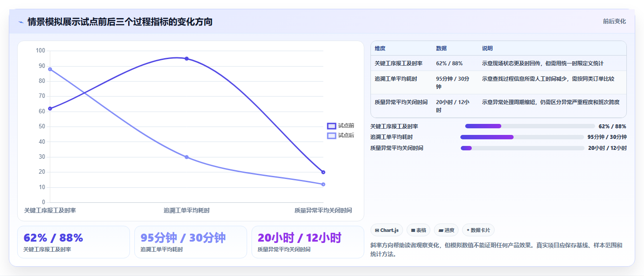The width and height of the screenshot is (644, 276).
Task: Open the 62% / 88% data card
Action: click(74, 242)
